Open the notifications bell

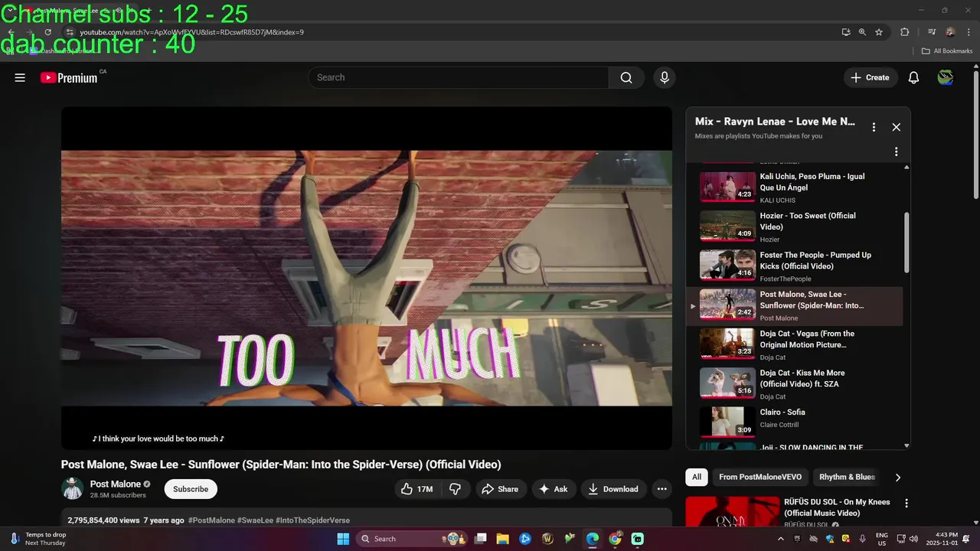click(913, 77)
